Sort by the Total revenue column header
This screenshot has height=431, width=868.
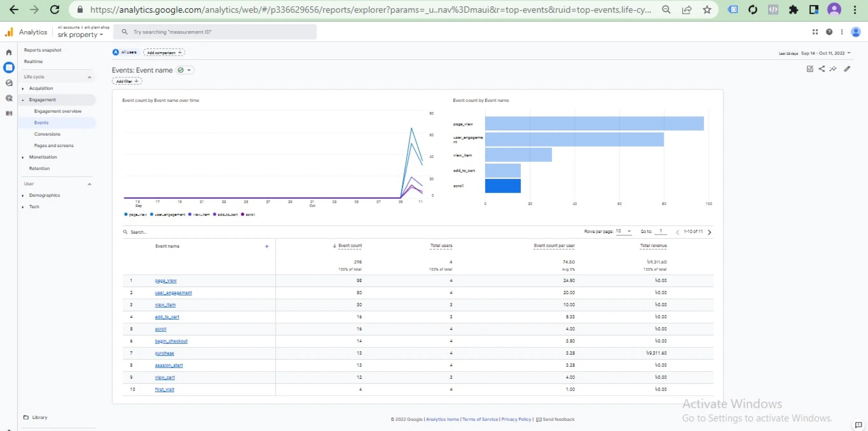click(x=653, y=245)
